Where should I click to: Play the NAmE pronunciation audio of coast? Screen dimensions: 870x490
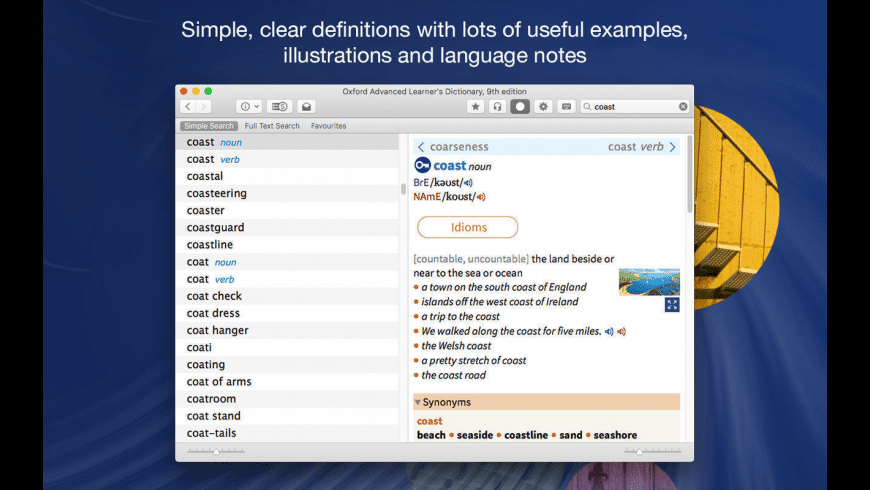[481, 197]
